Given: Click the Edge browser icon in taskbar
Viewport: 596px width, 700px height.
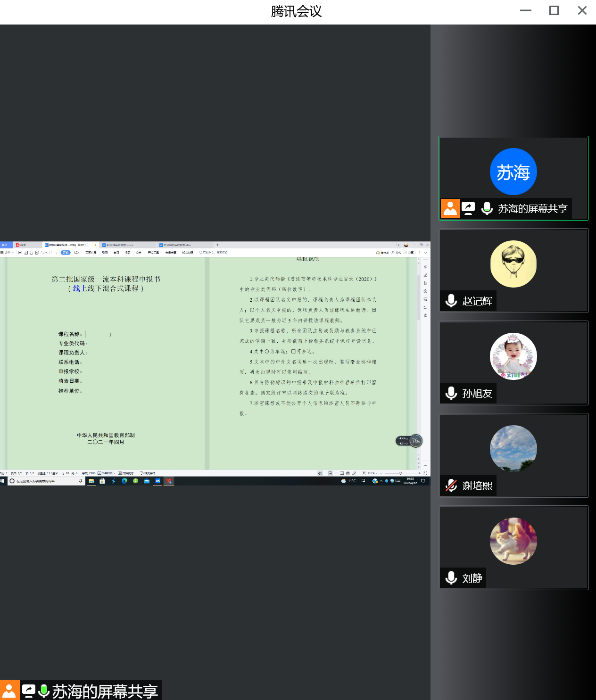Looking at the screenshot, I should tap(124, 481).
